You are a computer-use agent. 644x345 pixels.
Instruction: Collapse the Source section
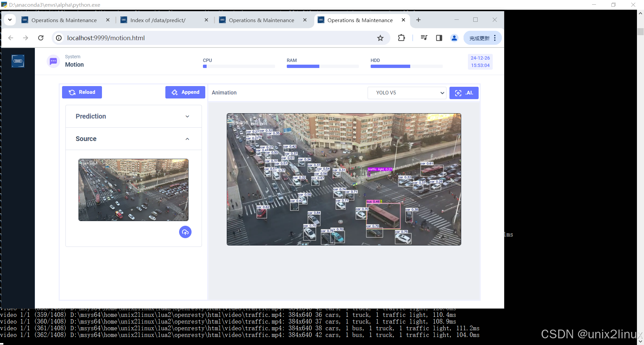tap(133, 139)
